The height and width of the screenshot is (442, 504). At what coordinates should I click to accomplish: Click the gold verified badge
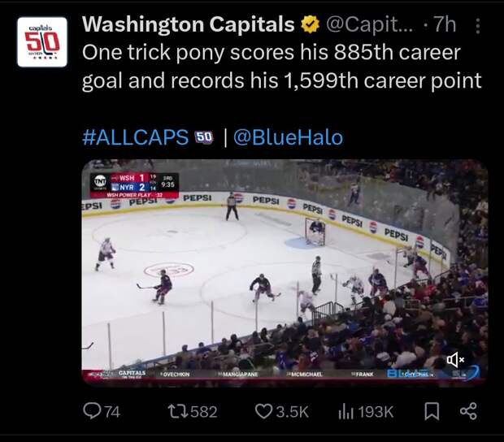coord(311,24)
